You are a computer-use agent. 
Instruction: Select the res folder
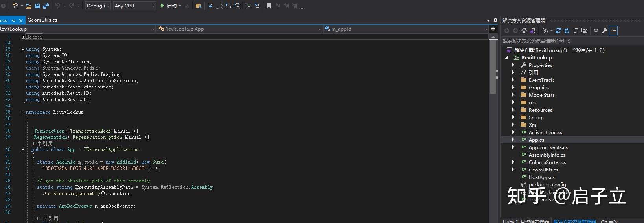coord(532,102)
